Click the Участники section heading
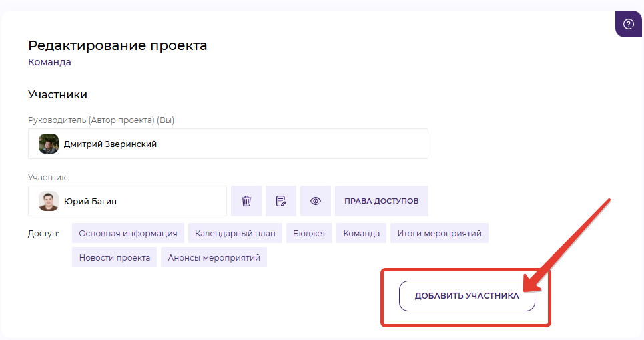Image resolution: width=644 pixels, height=340 pixels. pos(57,95)
